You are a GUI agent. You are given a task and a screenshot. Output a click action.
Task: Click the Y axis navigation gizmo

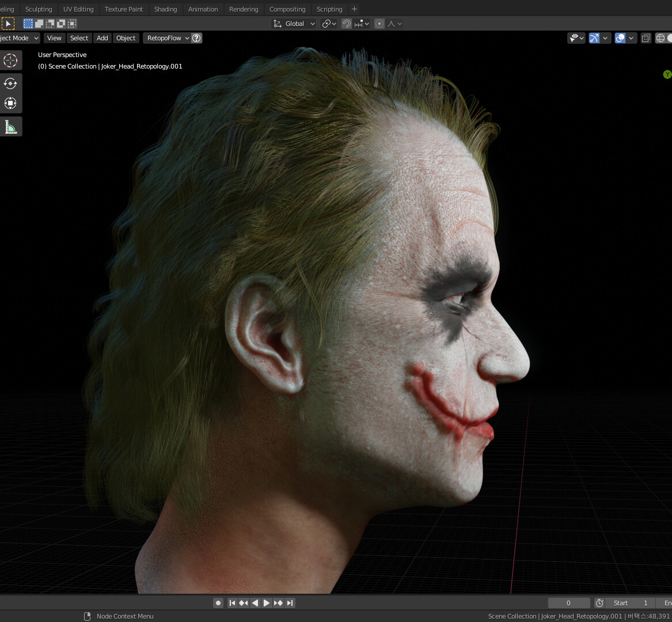pos(667,75)
